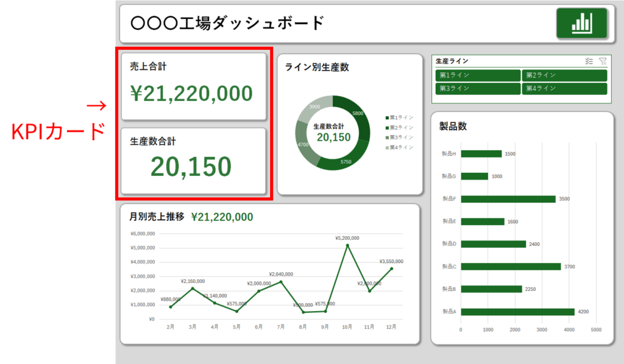
Task: Select 第2ライン slicer button
Action: pyautogui.click(x=564, y=75)
